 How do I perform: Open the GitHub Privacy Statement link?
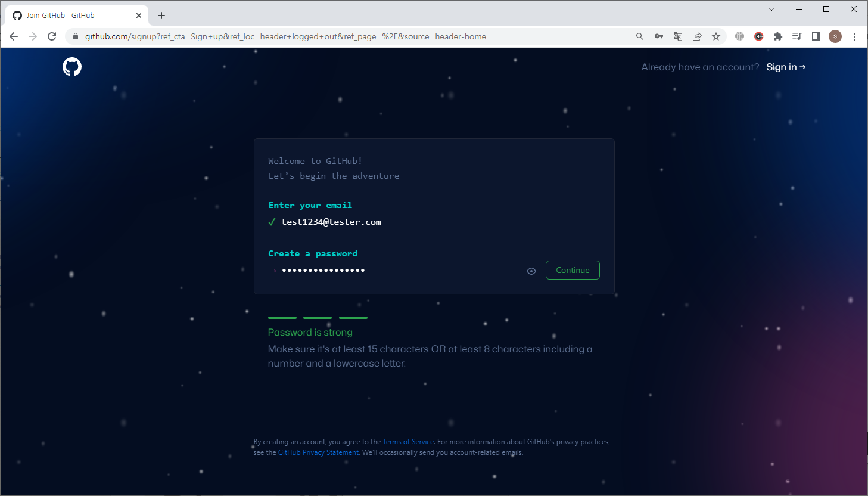318,452
